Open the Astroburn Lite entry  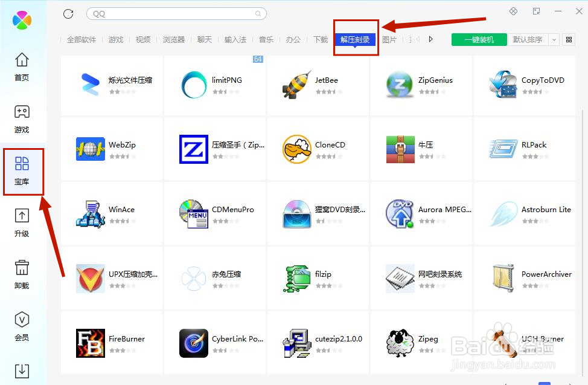pyautogui.click(x=525, y=214)
